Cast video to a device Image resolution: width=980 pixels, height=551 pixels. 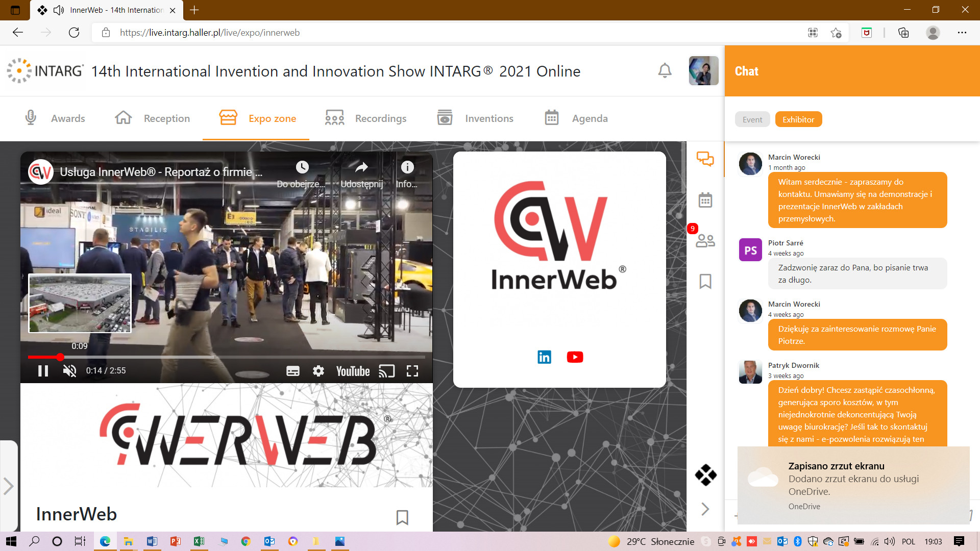[x=387, y=371]
